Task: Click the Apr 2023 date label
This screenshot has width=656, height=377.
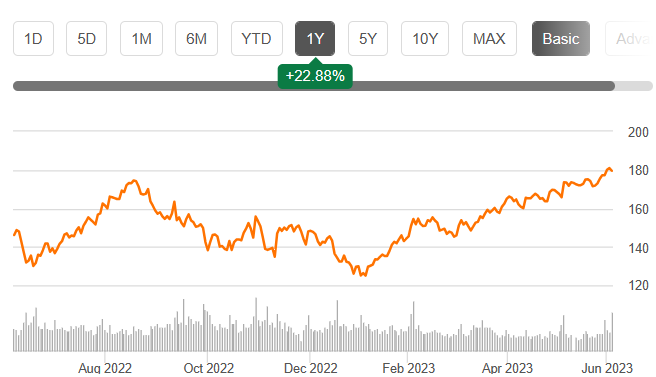Action: pos(507,368)
